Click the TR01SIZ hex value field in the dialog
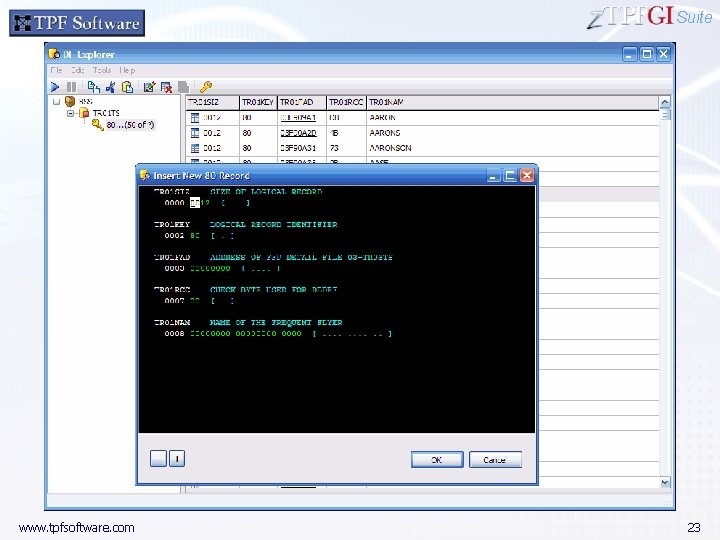The width and height of the screenshot is (720, 540). [200, 203]
